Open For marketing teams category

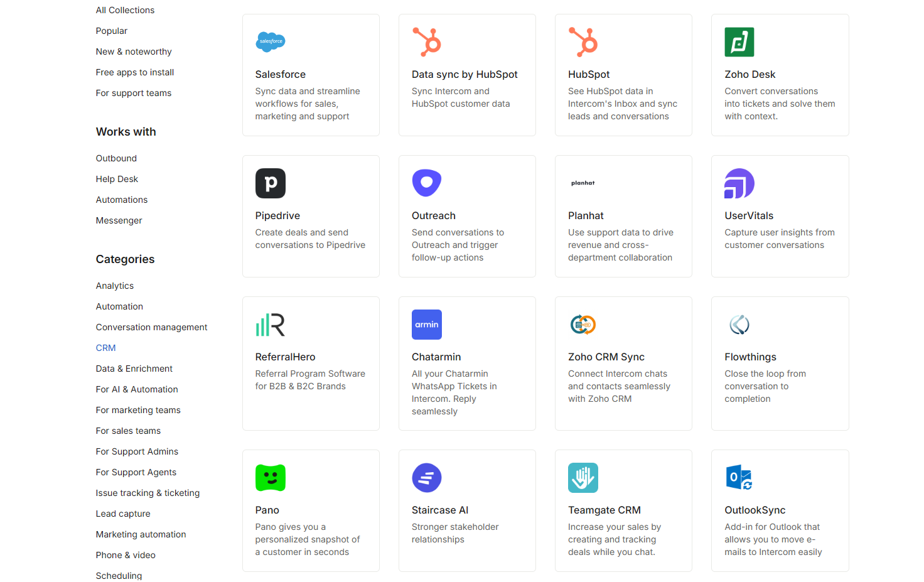pos(138,410)
